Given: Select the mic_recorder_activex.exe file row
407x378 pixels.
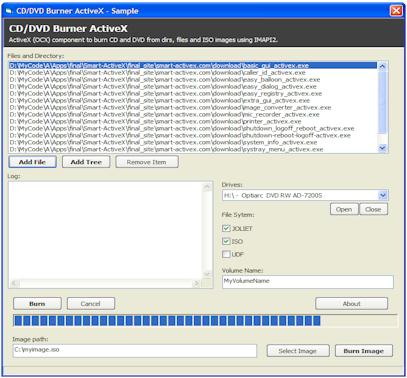Looking at the screenshot, I should (x=193, y=114).
